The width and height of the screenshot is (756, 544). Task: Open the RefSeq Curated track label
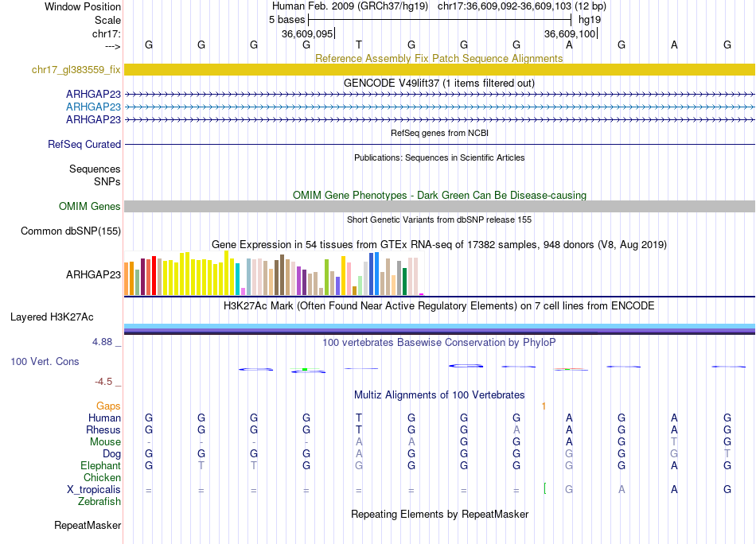pyautogui.click(x=84, y=144)
